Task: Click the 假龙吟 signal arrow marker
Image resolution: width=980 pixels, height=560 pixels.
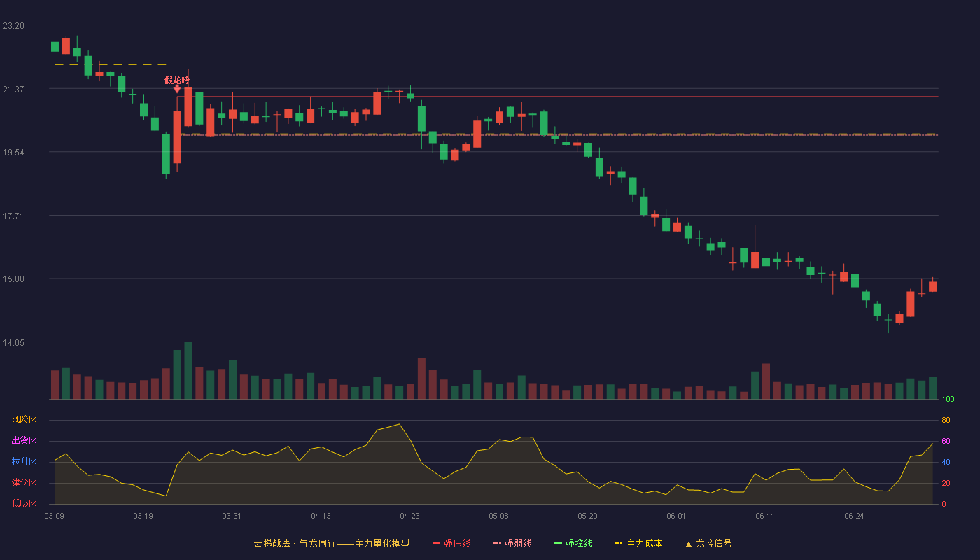Action: pos(177,89)
